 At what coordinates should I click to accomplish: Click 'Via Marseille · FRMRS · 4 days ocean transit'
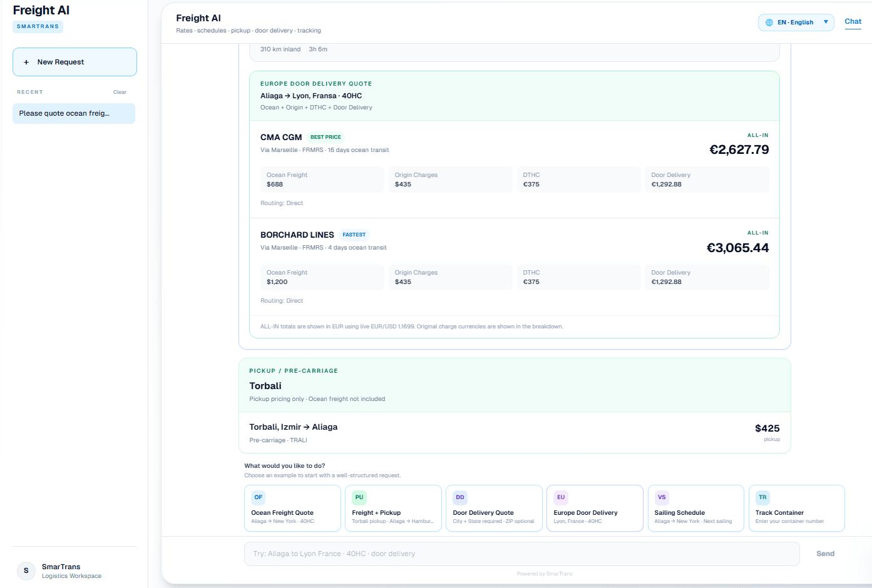click(324, 248)
